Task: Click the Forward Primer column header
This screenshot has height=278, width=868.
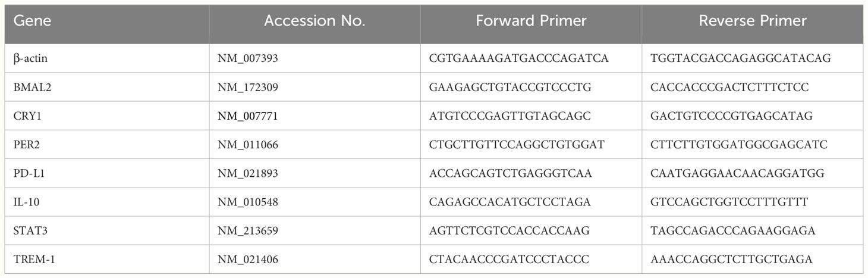Action: coord(531,21)
